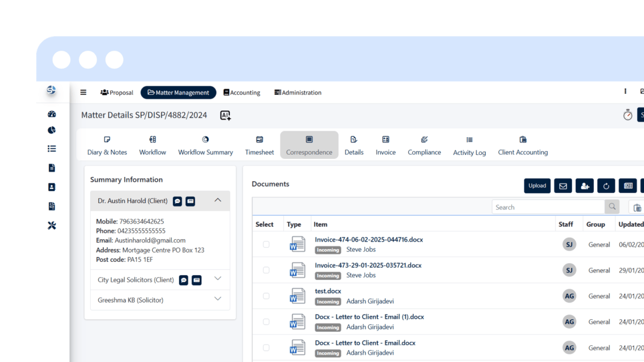Image resolution: width=644 pixels, height=362 pixels.
Task: Click the contacts book icon in sidebar
Action: point(51,187)
